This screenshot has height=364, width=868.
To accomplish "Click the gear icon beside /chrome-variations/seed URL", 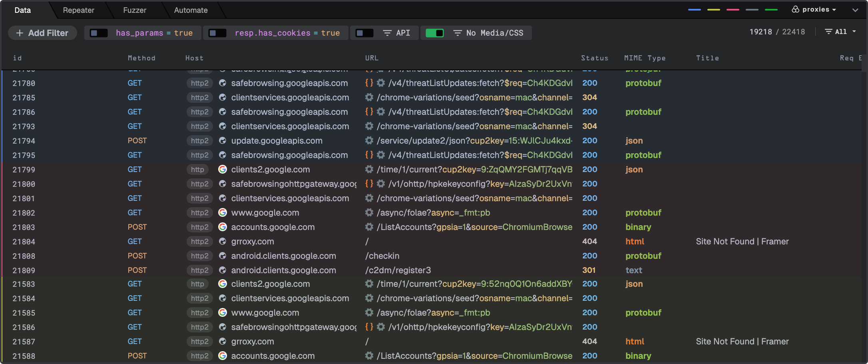I will [x=369, y=97].
